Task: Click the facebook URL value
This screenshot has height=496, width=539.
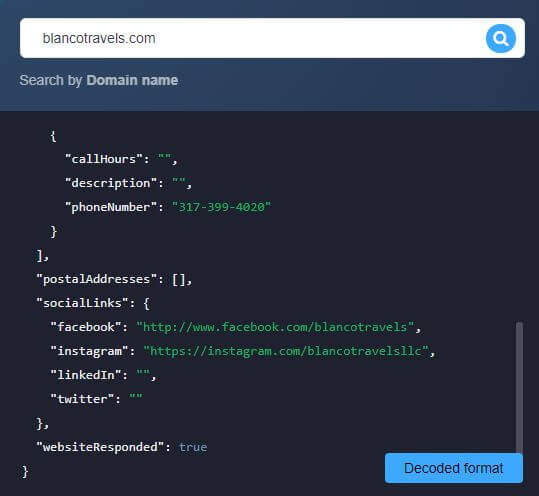Action: pos(275,327)
